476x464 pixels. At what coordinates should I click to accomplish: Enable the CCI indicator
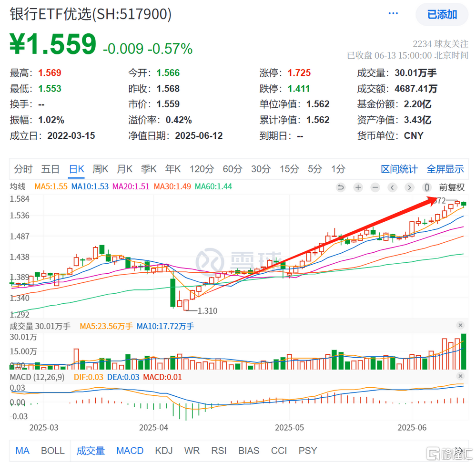point(279,451)
